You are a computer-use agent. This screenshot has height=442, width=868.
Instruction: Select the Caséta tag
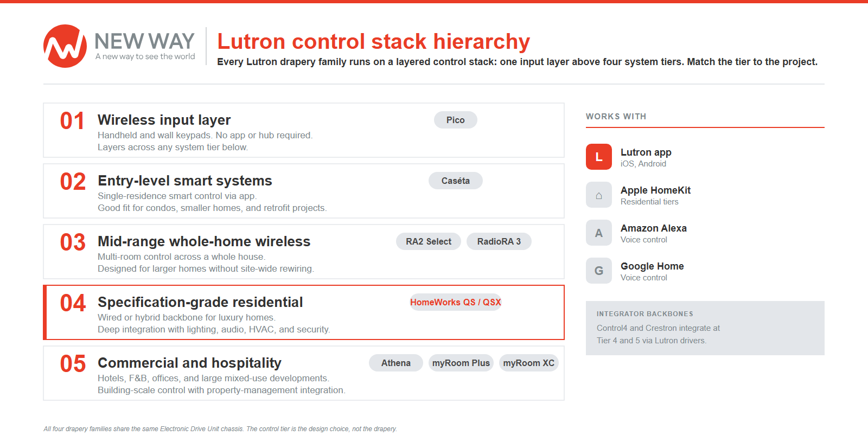456,181
